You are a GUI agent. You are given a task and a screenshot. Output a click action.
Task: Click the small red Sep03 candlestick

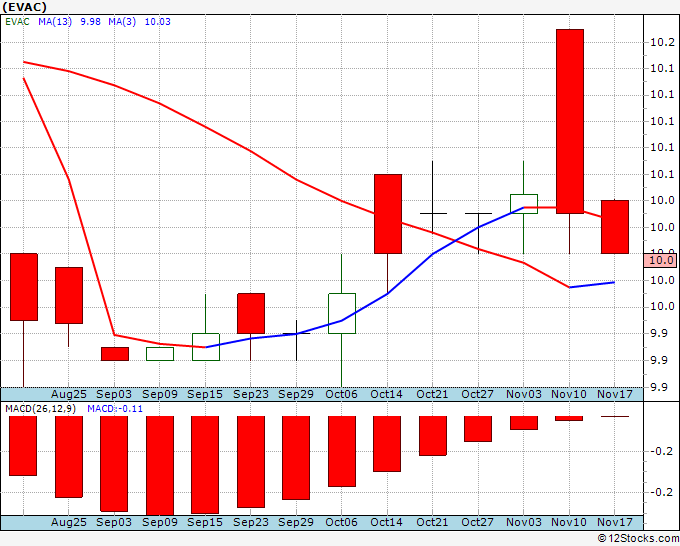click(115, 354)
